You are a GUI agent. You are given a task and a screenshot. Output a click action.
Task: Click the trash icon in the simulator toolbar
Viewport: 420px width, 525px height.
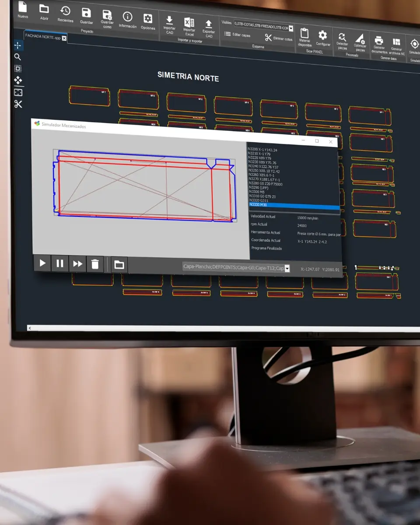[x=95, y=264]
